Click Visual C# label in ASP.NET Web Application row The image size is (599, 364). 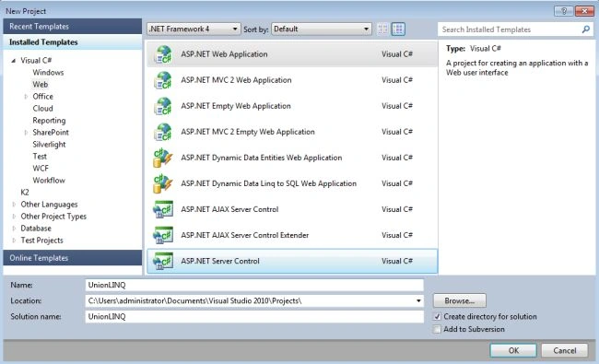[x=397, y=54]
